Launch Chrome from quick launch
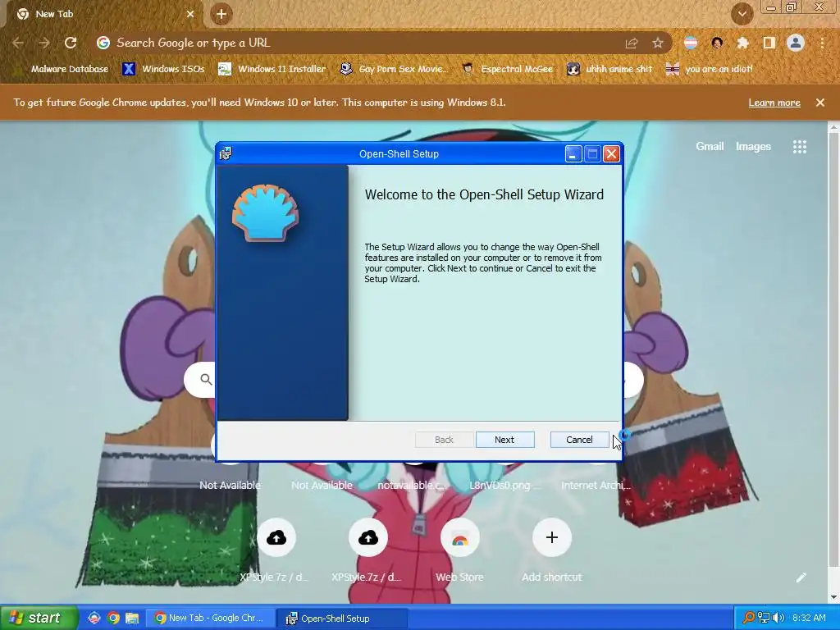The image size is (840, 630). (x=113, y=618)
